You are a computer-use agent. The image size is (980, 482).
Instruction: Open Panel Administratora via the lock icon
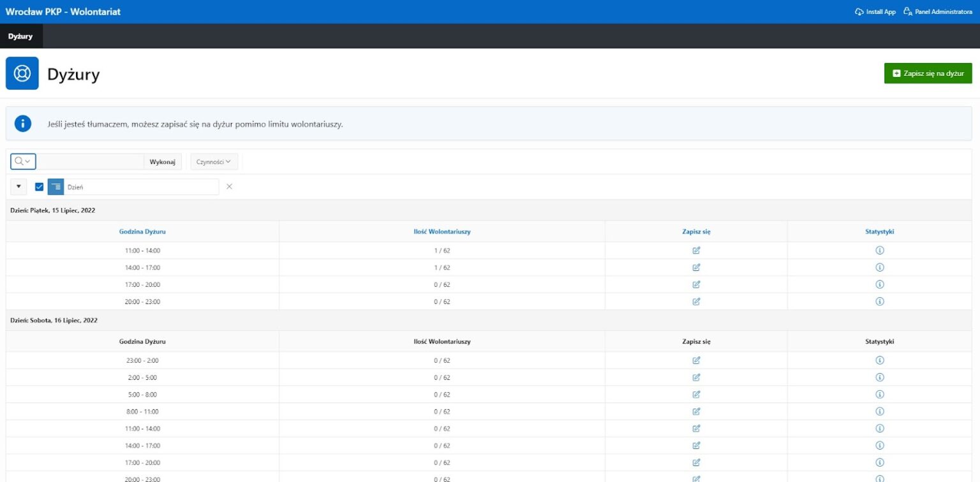click(909, 11)
